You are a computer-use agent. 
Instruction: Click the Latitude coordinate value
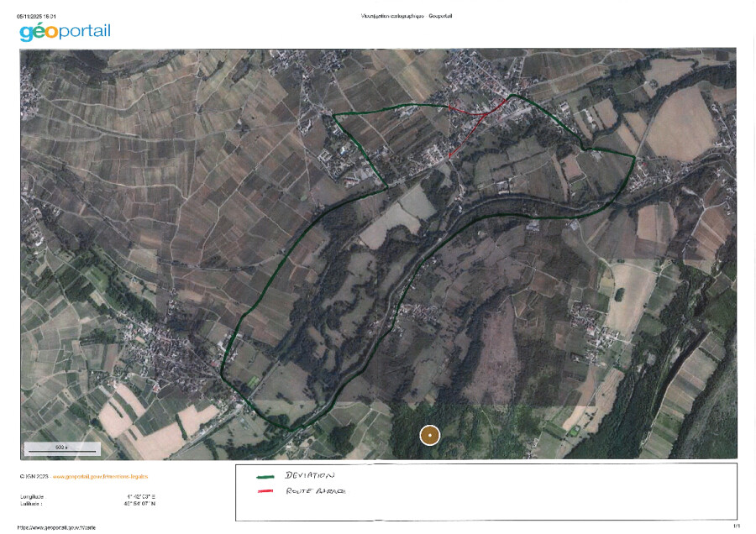(x=139, y=504)
